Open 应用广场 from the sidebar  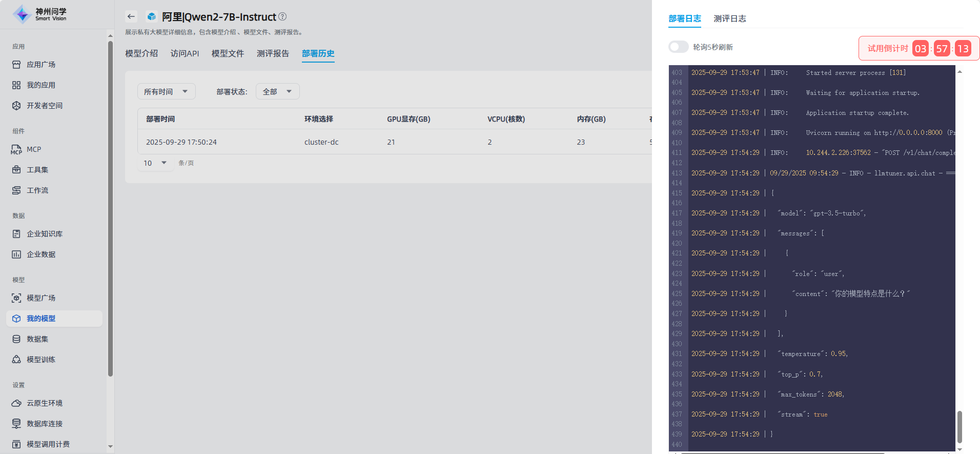41,65
